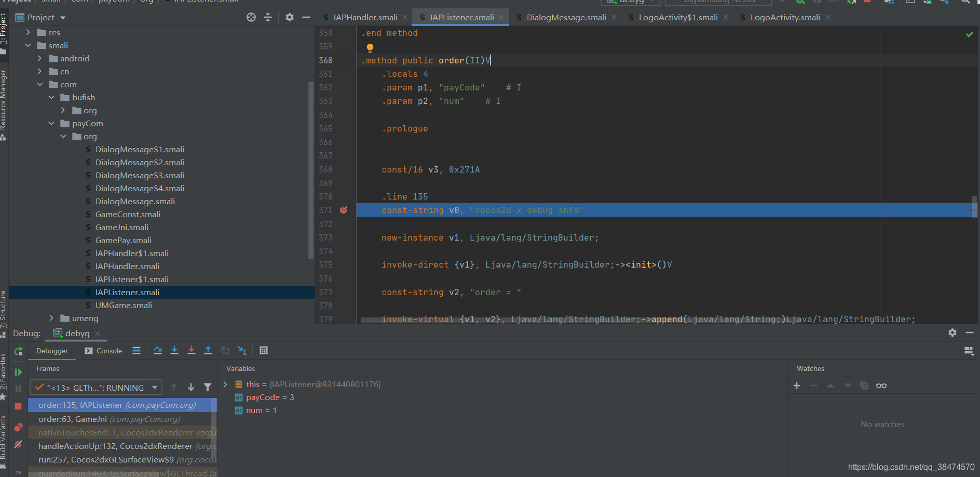Click previous frame up arrow
The height and width of the screenshot is (477, 980).
tap(174, 387)
